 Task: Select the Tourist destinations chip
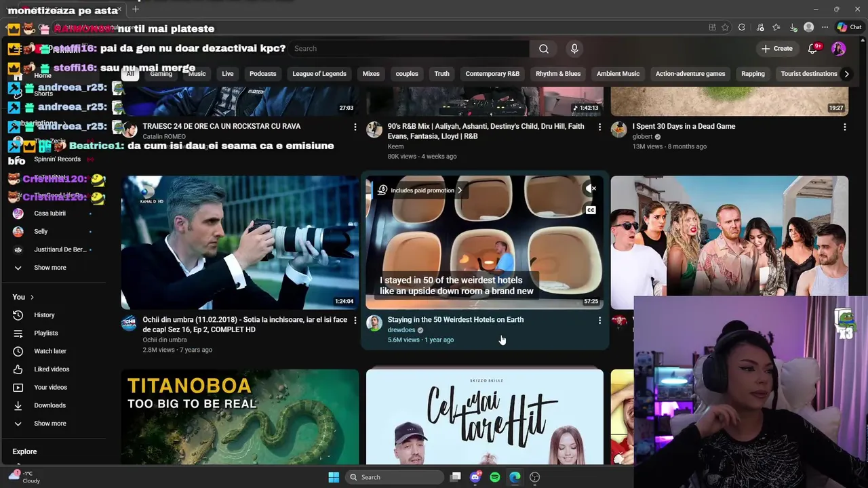[808, 74]
